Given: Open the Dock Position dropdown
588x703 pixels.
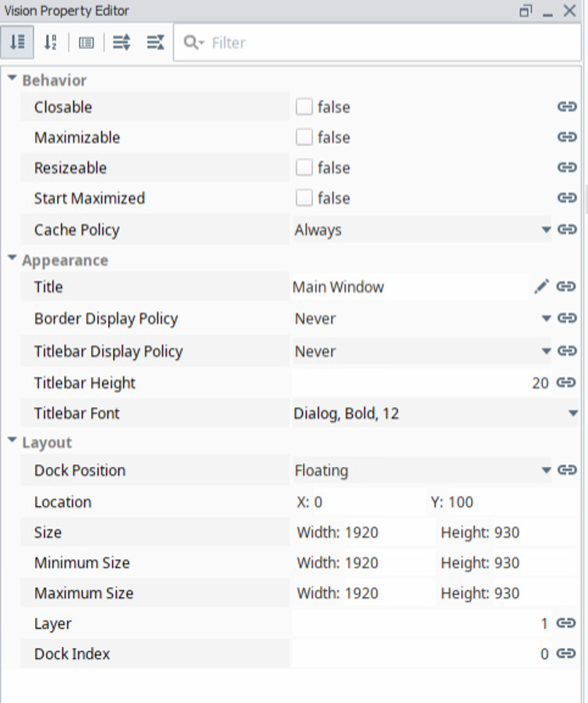Looking at the screenshot, I should 421,470.
